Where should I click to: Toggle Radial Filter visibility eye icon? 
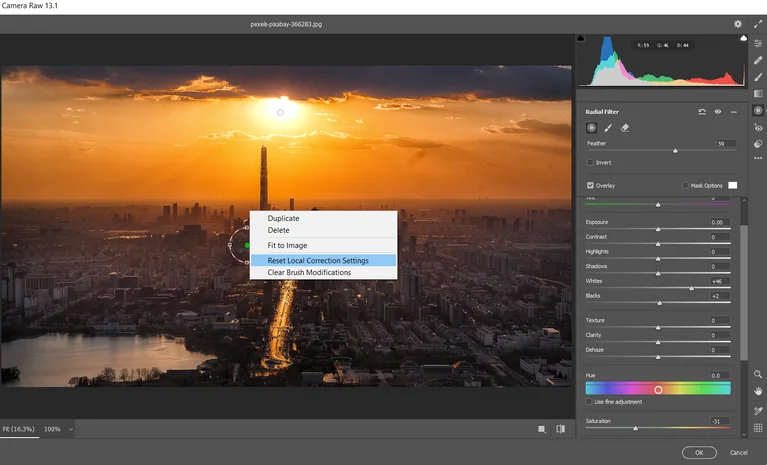point(718,112)
